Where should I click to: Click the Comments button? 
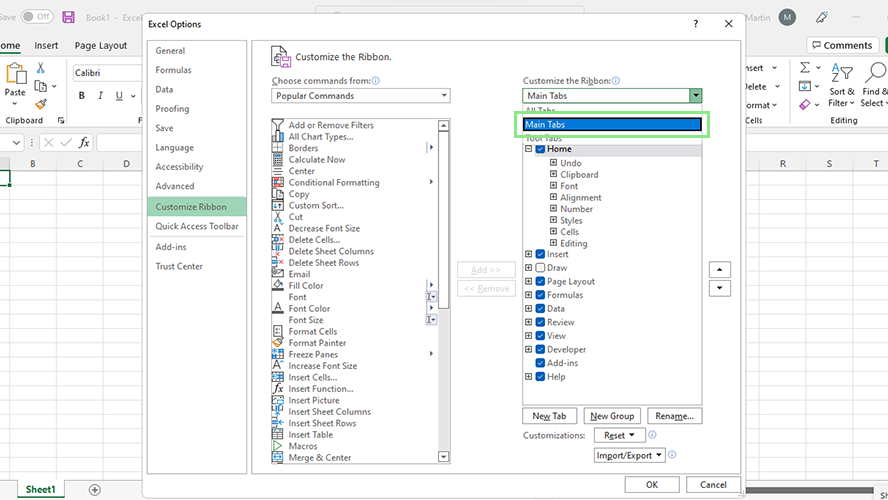[842, 45]
